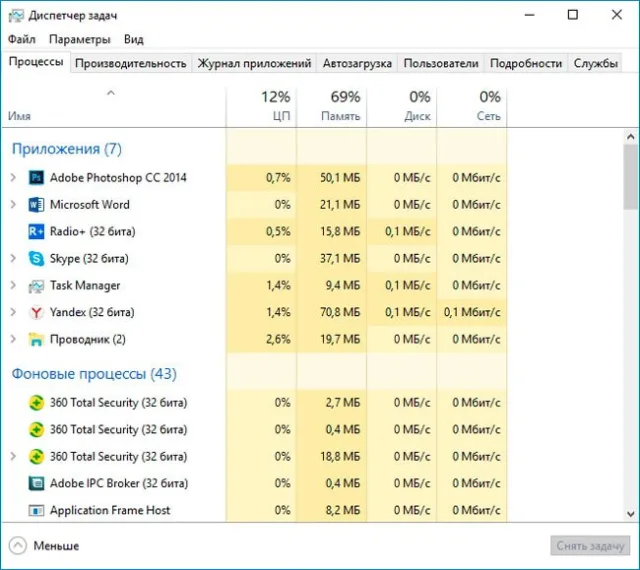The image size is (640, 570).
Task: Click the vertical scrollbar thumb
Action: point(631,177)
